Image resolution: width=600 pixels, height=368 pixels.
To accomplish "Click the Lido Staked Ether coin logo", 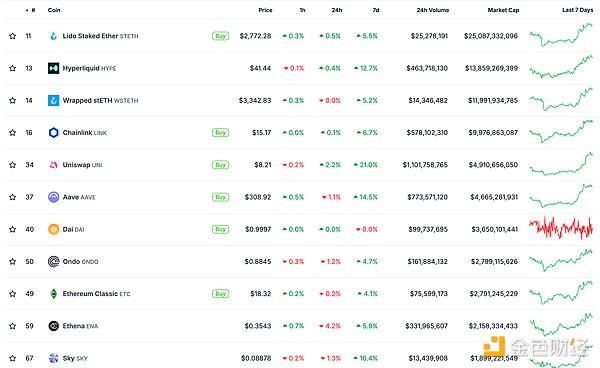I will point(54,36).
